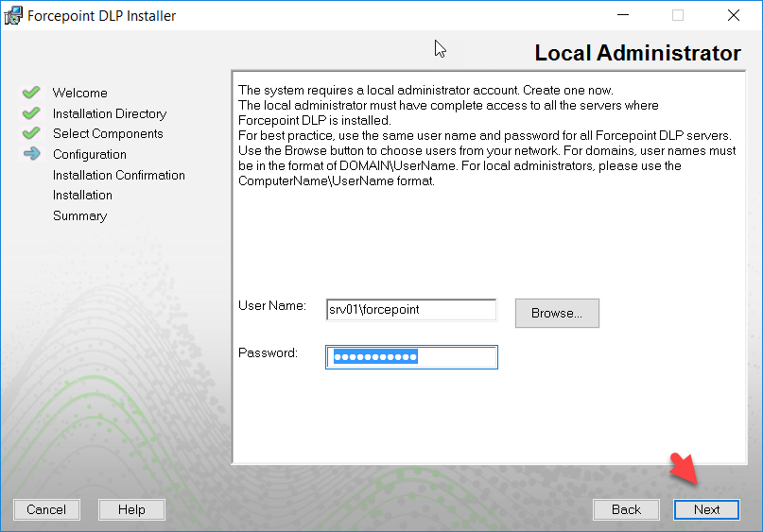Screen dimensions: 763x532
Task: Click the blue arrow next to Configuration
Action: (31, 154)
